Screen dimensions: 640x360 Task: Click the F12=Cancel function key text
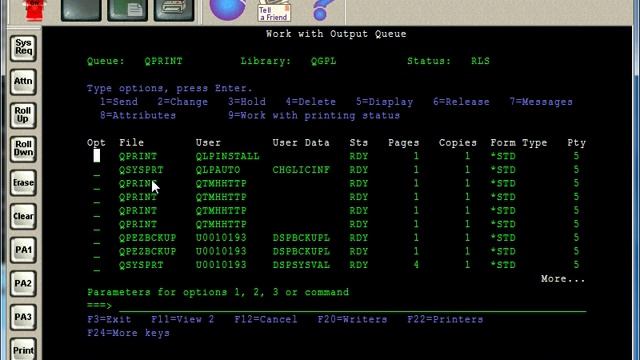(x=266, y=320)
